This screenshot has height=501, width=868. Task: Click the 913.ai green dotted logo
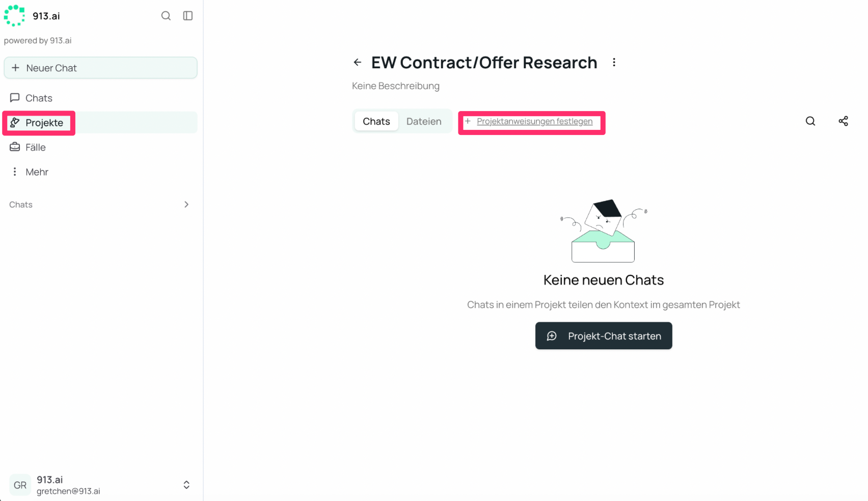(x=14, y=15)
